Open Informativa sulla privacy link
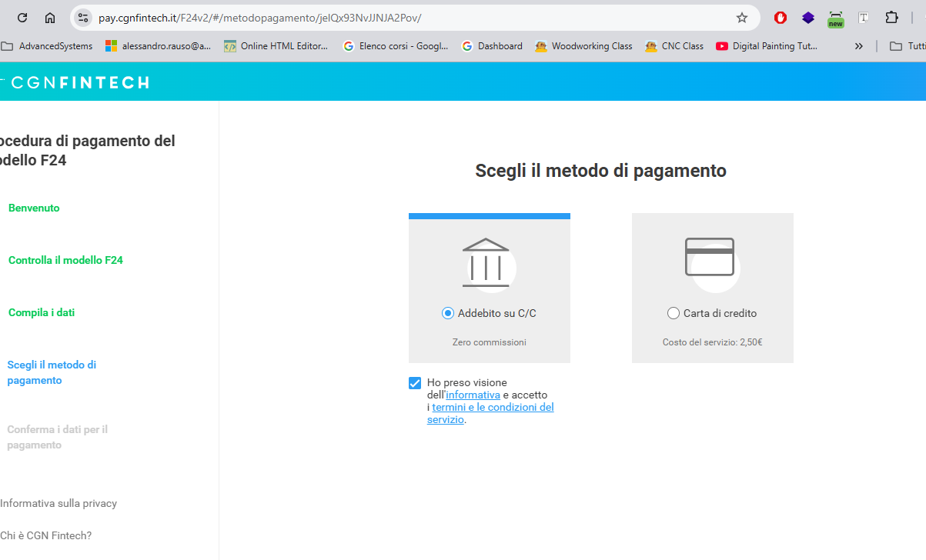This screenshot has width=926, height=560. tap(59, 503)
